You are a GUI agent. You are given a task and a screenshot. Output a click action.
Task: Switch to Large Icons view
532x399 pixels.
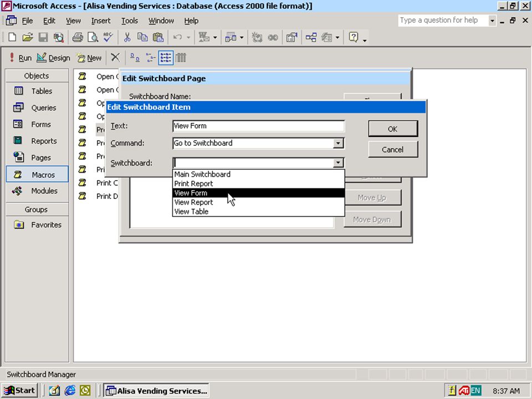135,58
